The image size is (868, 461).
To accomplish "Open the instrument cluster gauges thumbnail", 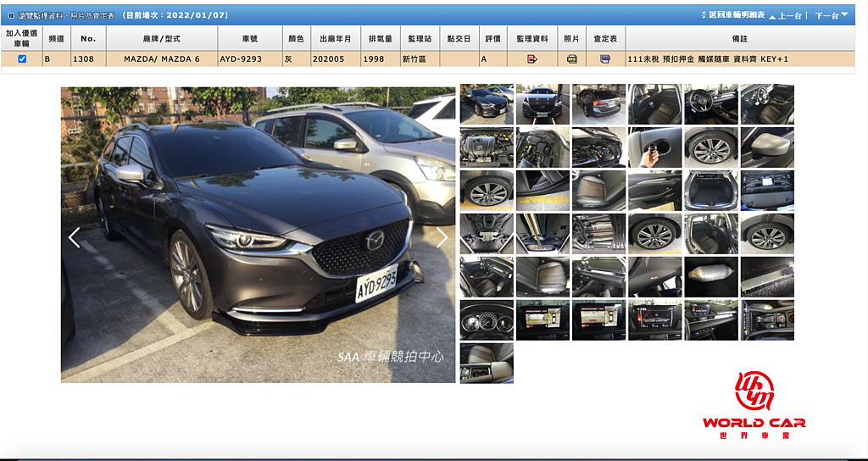I will (x=487, y=319).
